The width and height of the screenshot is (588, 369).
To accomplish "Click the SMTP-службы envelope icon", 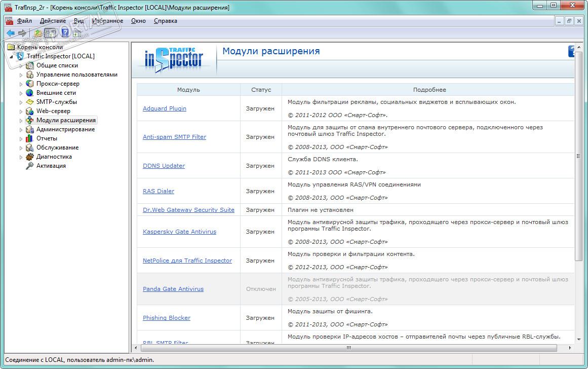I will click(29, 102).
